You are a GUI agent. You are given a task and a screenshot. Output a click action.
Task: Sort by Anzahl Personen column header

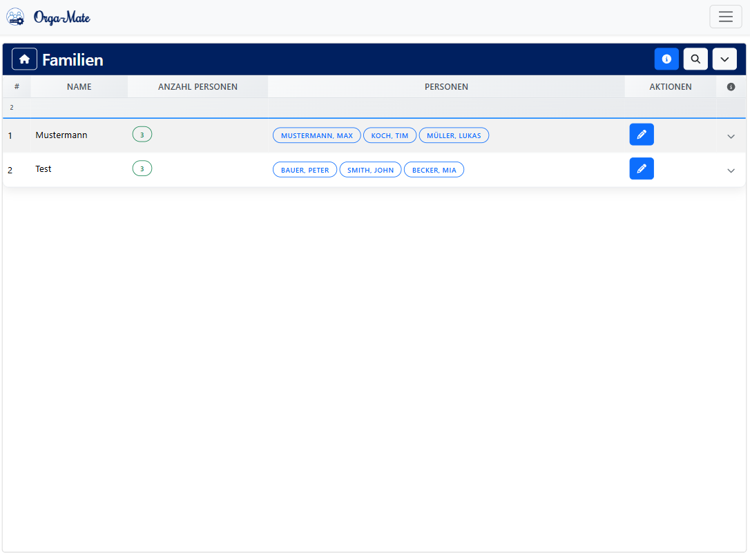198,87
